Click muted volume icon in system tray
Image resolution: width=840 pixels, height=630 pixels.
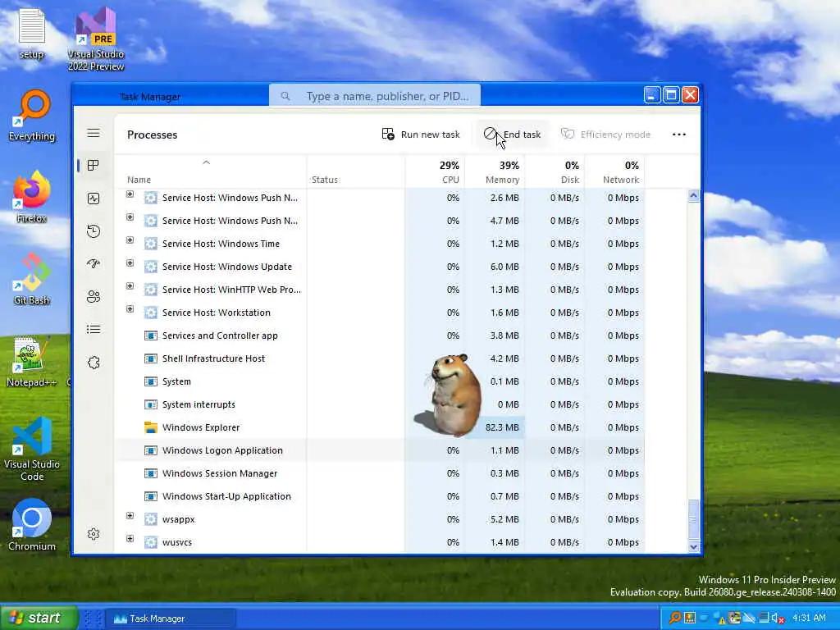point(778,618)
